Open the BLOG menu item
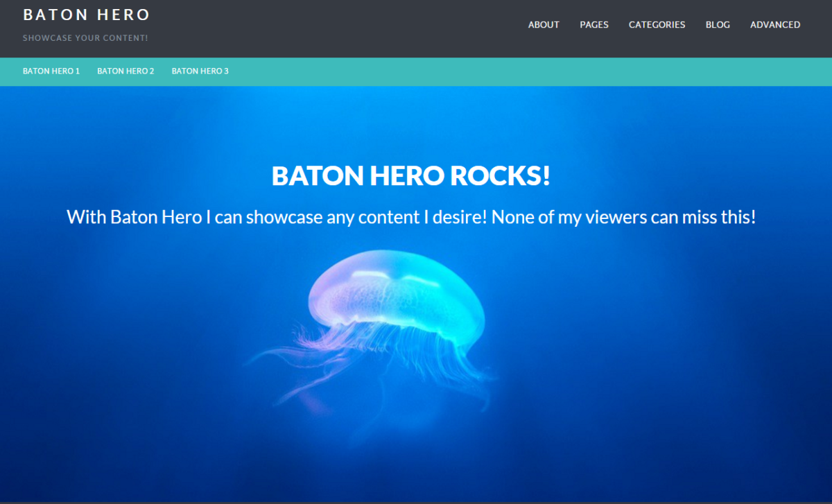832x504 pixels. [x=718, y=24]
